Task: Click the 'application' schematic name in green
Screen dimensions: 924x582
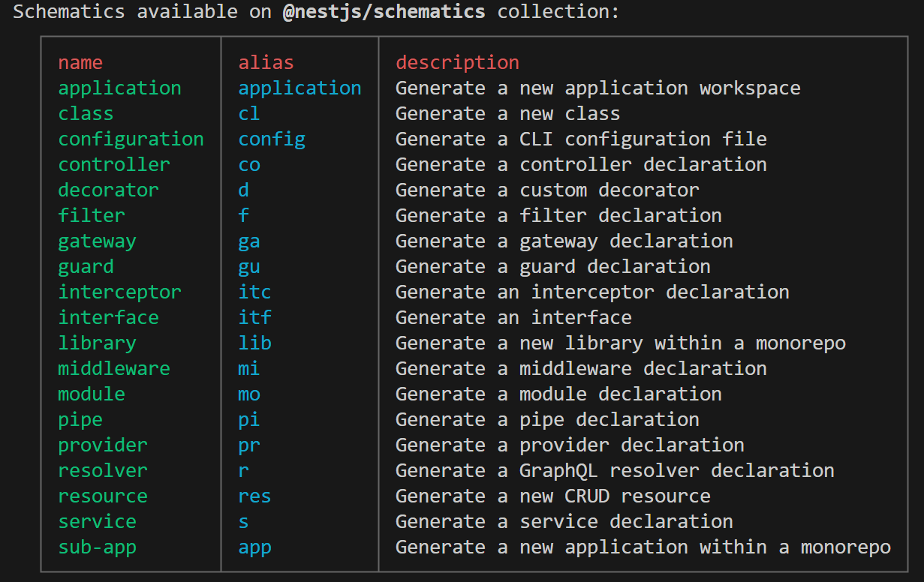Action: tap(120, 88)
